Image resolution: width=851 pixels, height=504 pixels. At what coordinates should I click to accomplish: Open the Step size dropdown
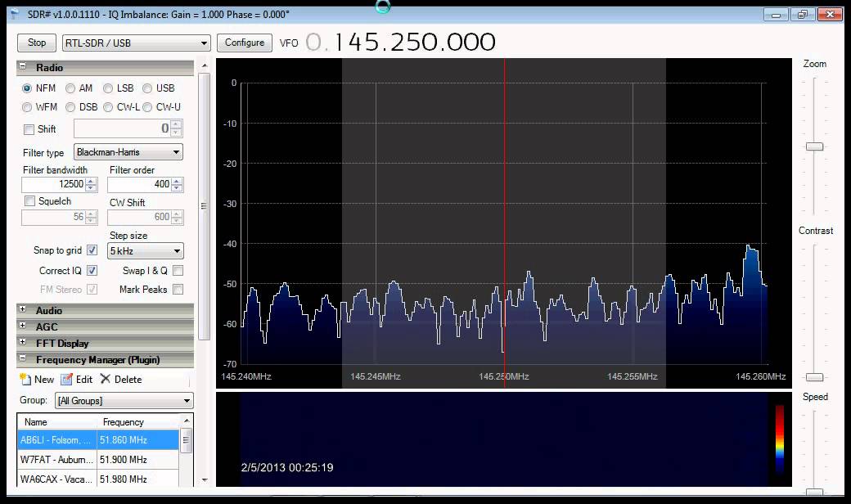pyautogui.click(x=146, y=250)
